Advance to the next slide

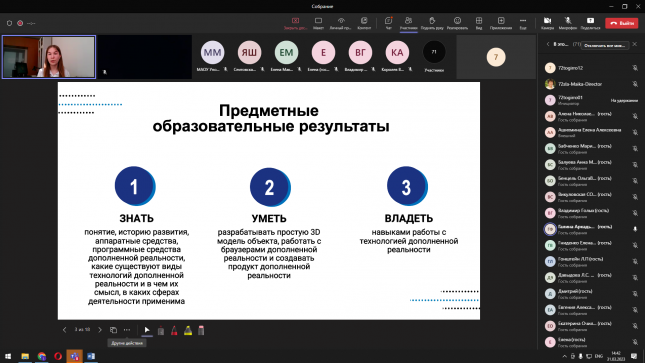point(100,330)
